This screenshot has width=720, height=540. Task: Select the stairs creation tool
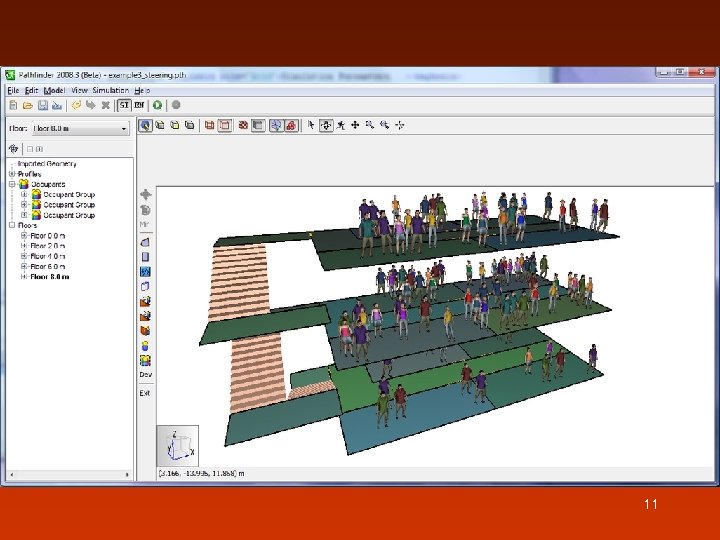coord(145,302)
